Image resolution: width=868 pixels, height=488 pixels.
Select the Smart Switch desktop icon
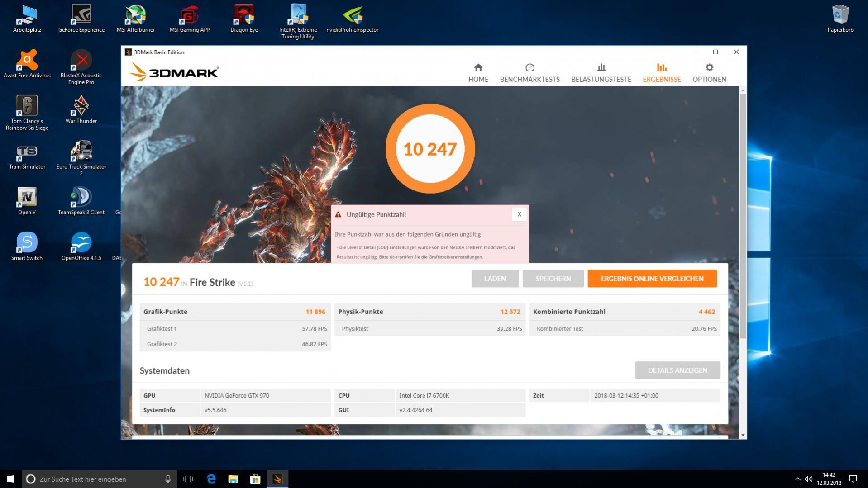[x=27, y=246]
